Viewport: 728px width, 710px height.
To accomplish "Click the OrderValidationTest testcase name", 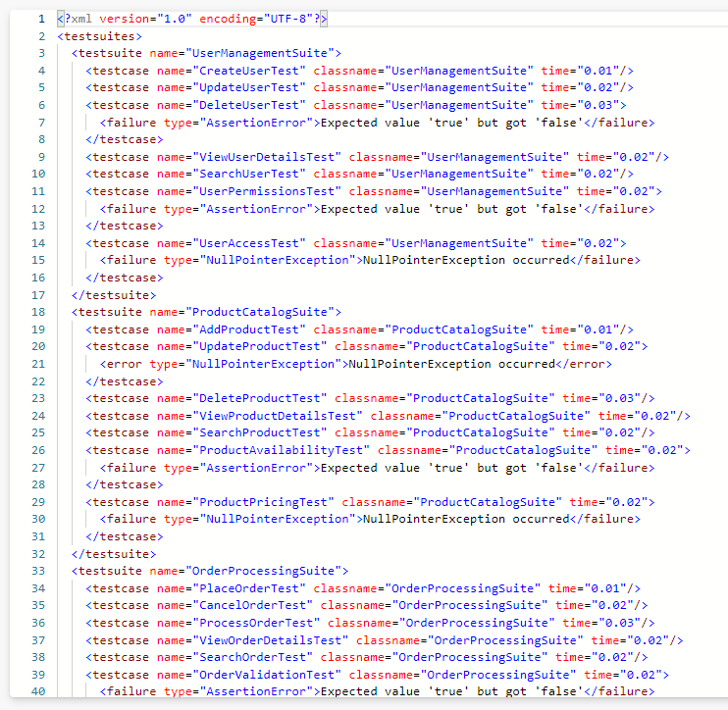I will 267,676.
